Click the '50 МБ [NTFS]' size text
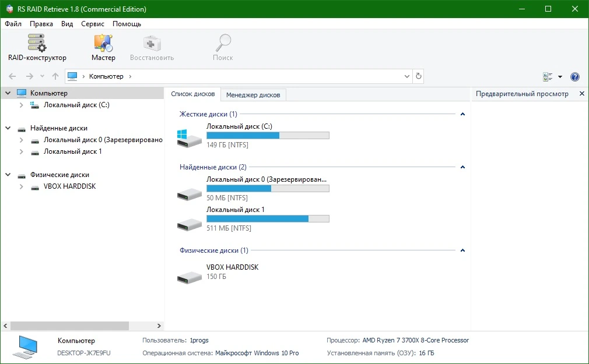 point(227,198)
